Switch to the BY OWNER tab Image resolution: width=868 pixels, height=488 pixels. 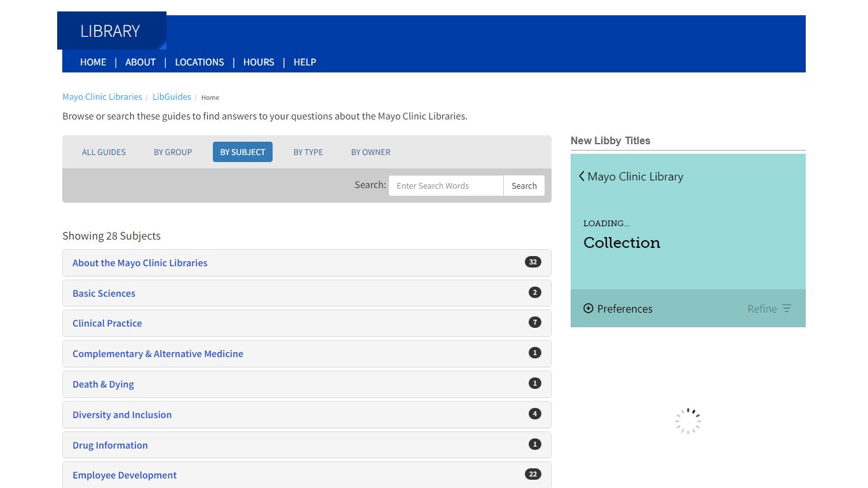[371, 152]
